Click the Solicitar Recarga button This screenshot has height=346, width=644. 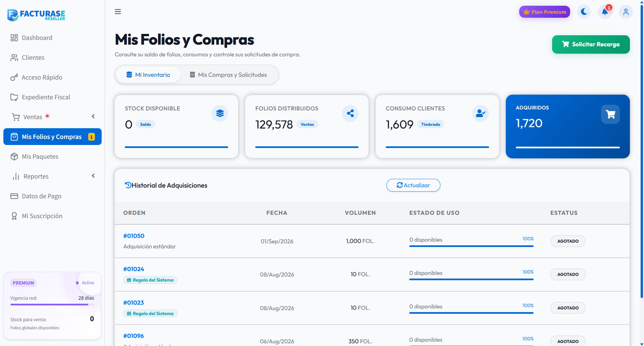click(591, 44)
